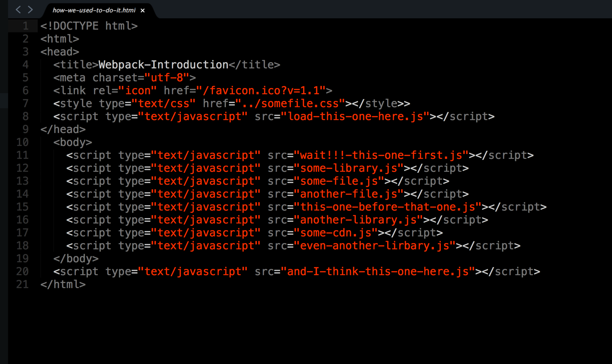Click the closing html tag

click(63, 284)
